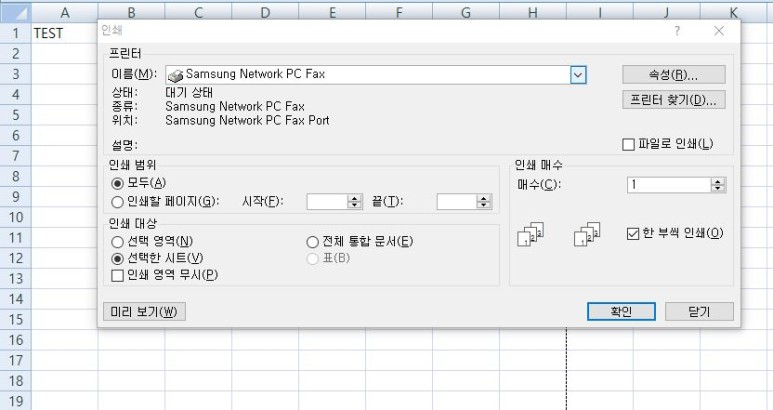Increase the 매수(C) copies count
The height and width of the screenshot is (410, 773).
[718, 182]
